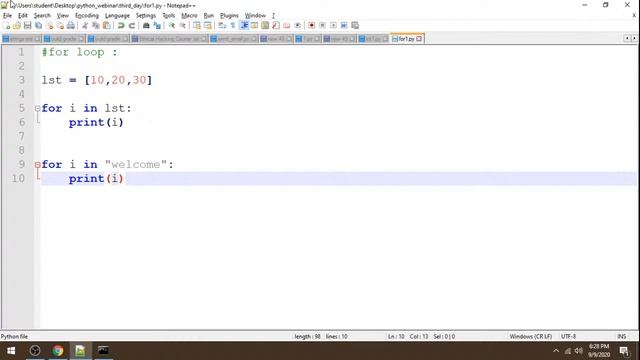Viewport: 640px width, 360px height.
Task: Click the Print toolbar icon
Action: [71, 25]
